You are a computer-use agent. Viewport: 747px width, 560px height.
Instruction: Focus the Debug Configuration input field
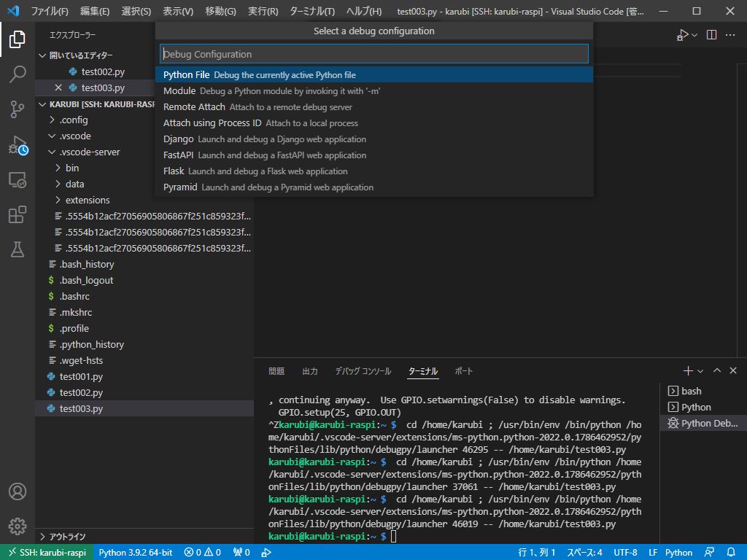click(374, 54)
